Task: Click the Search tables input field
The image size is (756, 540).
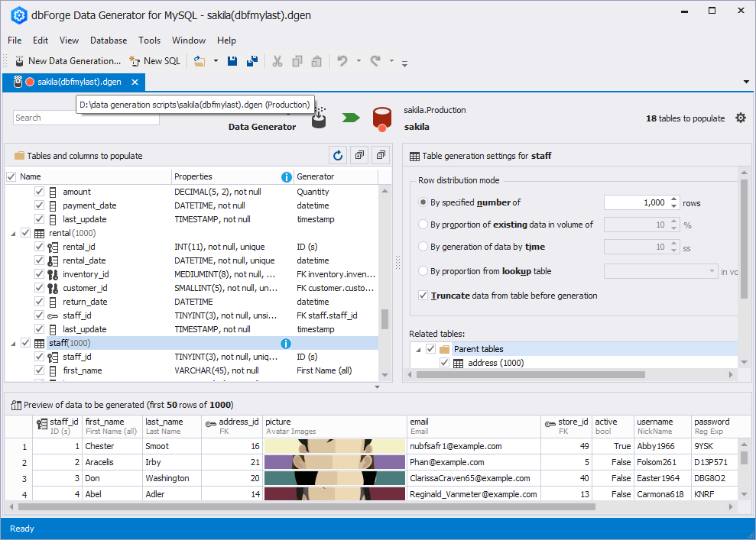Action: click(86, 118)
